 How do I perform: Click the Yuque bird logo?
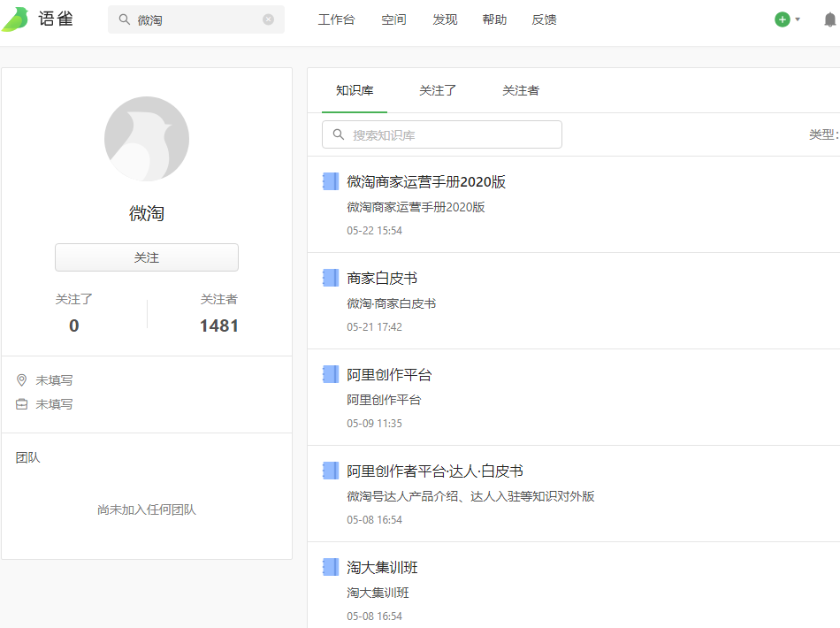(x=15, y=19)
